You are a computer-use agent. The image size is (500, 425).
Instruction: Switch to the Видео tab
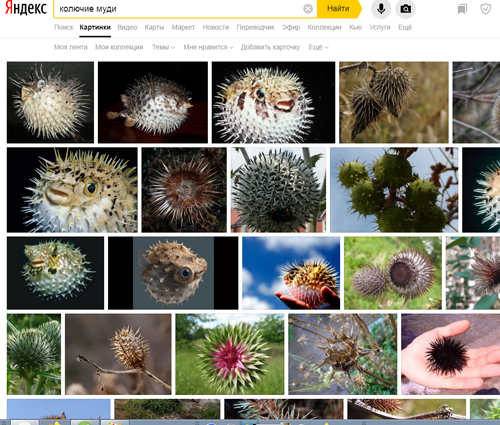pyautogui.click(x=127, y=27)
